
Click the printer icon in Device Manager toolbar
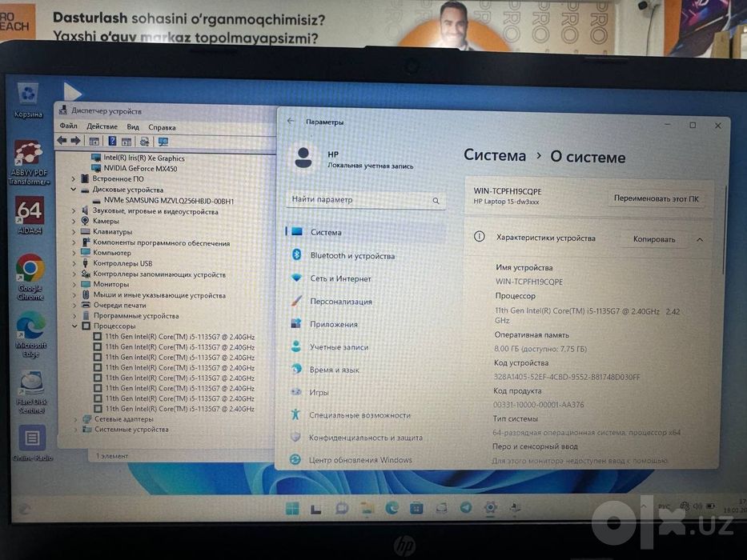click(144, 142)
